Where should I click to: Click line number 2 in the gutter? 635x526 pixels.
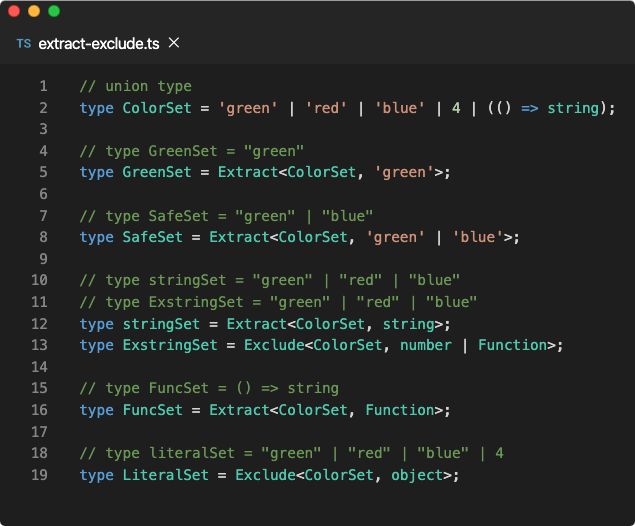(x=43, y=108)
